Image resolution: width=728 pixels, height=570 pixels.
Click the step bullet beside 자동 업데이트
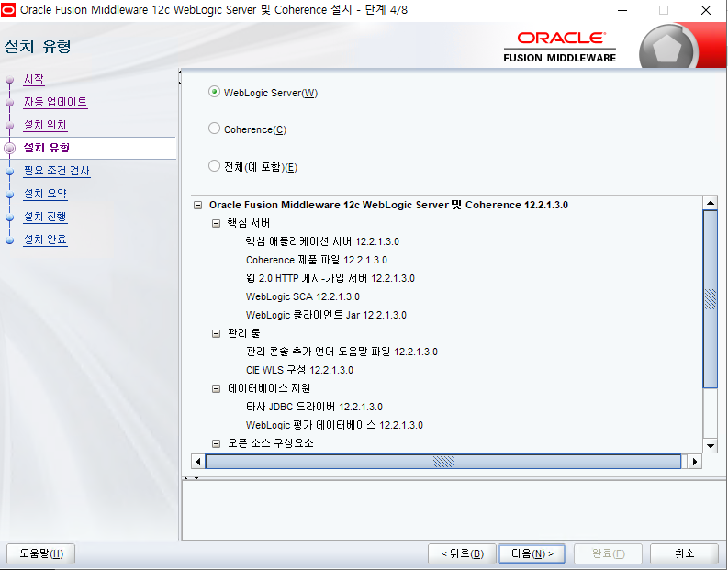pyautogui.click(x=9, y=103)
